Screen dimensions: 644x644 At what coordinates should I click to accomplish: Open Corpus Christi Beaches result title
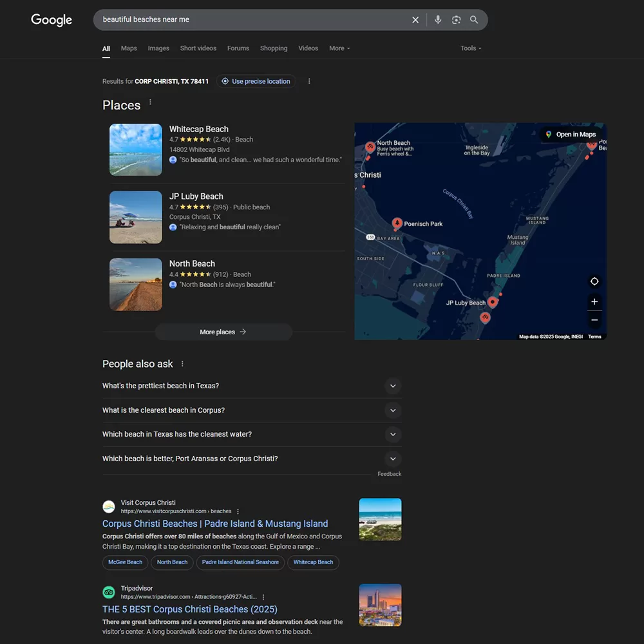pos(215,524)
